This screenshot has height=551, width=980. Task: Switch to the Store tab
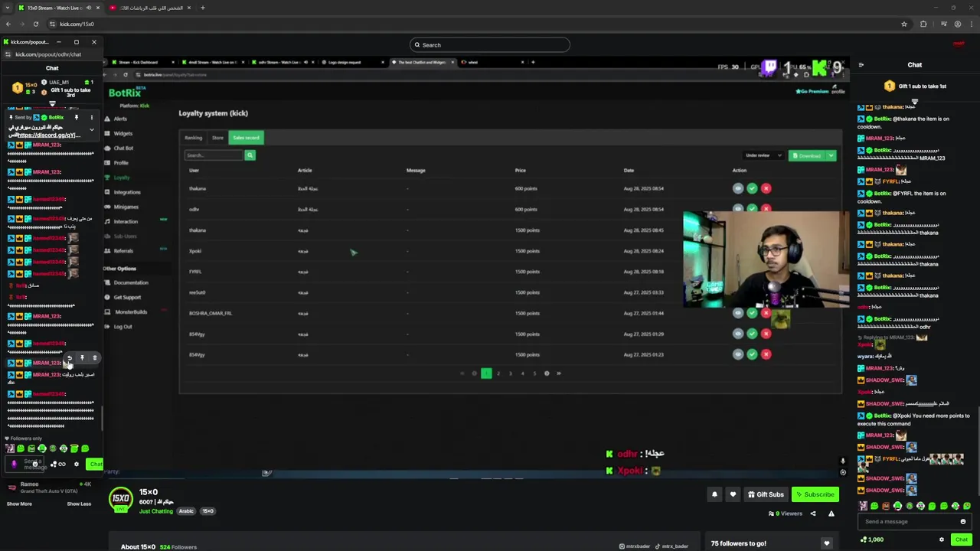(217, 138)
